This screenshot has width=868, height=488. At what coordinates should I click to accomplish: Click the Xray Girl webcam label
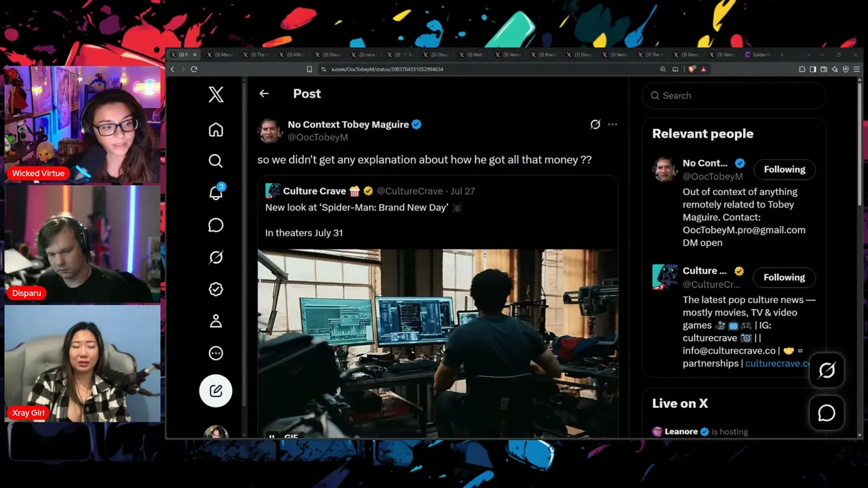point(28,413)
